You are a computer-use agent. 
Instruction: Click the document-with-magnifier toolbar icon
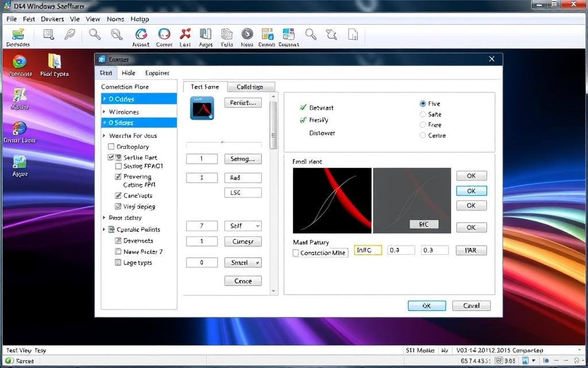point(49,34)
